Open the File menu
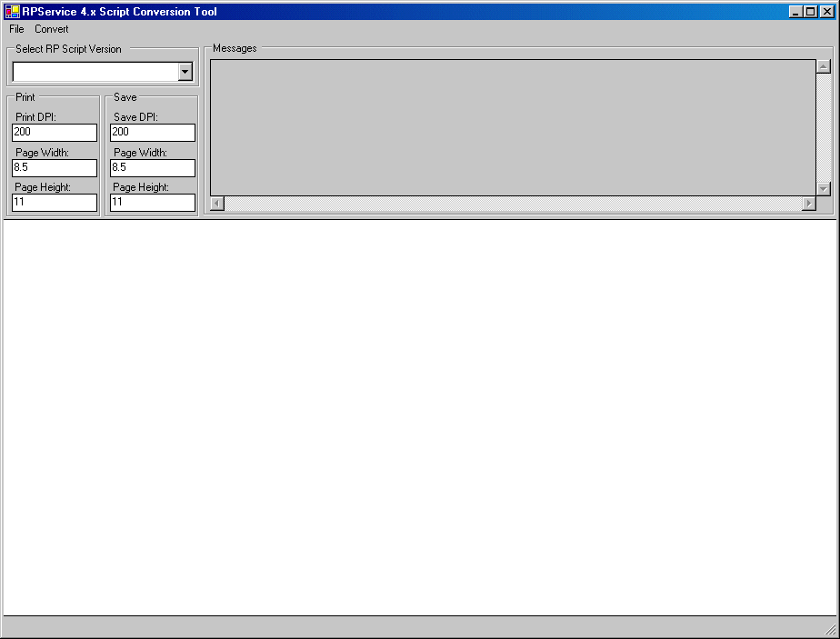This screenshot has width=840, height=639. tap(16, 29)
